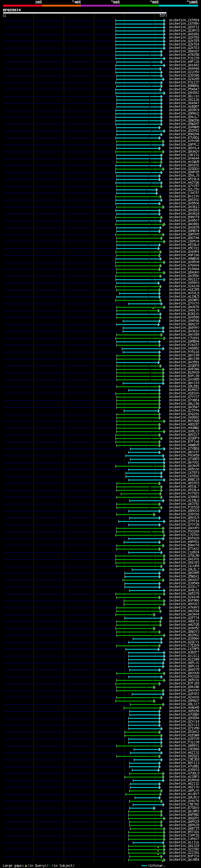Image resolution: width=201 pixels, height=868 pixels.
Task: Select entry UniRef100_C8KIS1
Action: tap(184, 155)
